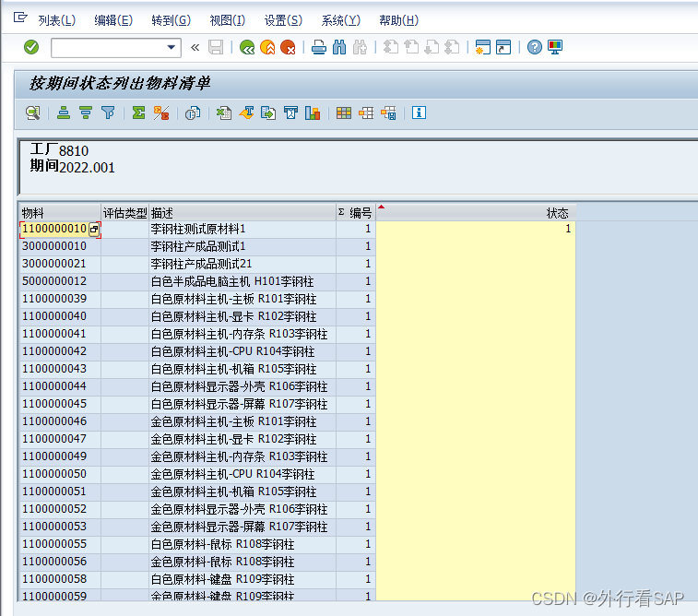Viewport: 698px width, 616px height.
Task: Click the Export to Spreadsheet icon
Action: click(x=224, y=113)
